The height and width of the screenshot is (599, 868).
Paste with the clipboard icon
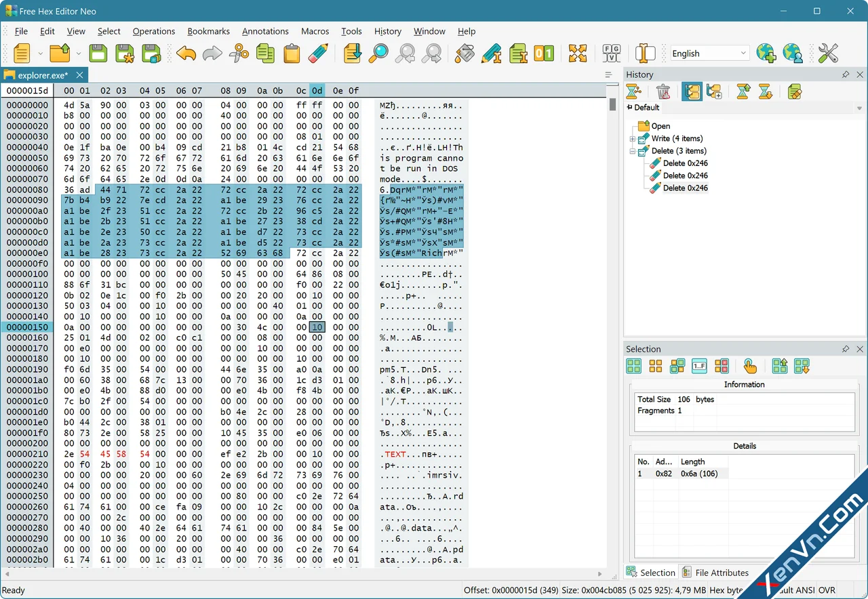292,53
